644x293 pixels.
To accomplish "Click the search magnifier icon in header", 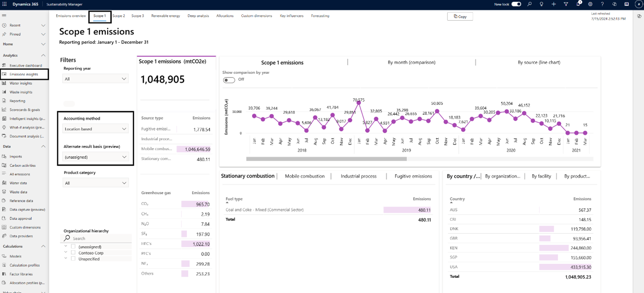I will [x=530, y=4].
